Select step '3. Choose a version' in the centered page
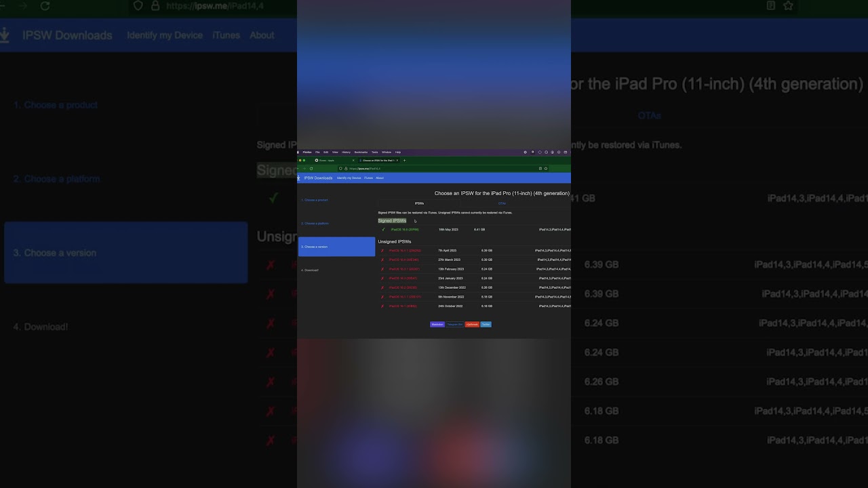This screenshot has width=868, height=488. pos(336,247)
